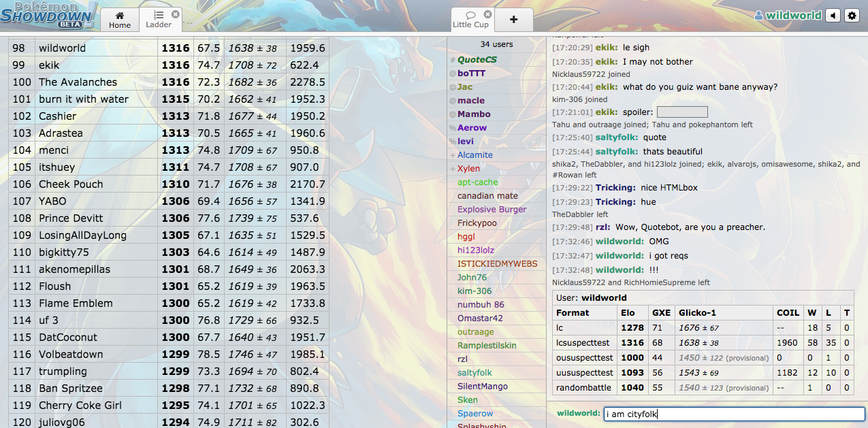
Task: Click the Pokémon Showdown logo
Action: click(49, 15)
